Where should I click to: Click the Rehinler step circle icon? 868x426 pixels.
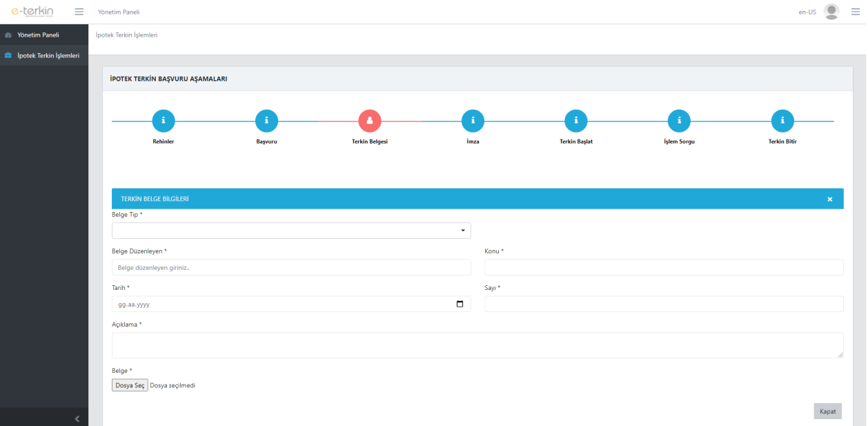(x=164, y=121)
